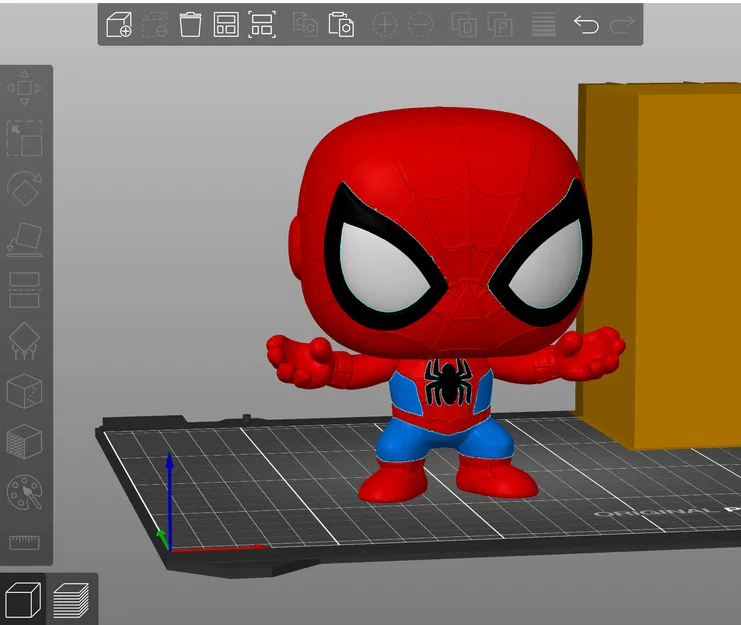This screenshot has width=741, height=625.
Task: Select the Cut tool
Action: [x=24, y=290]
